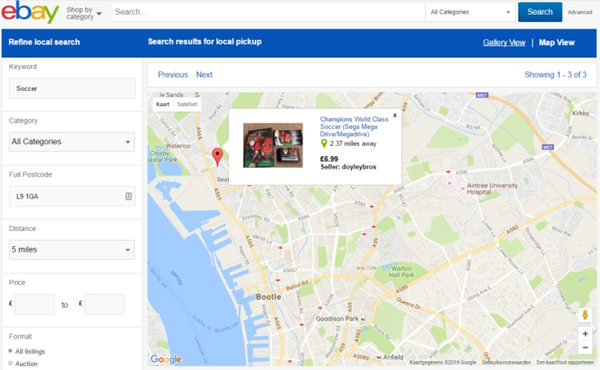The height and width of the screenshot is (370, 600).
Task: Click the red map pin marker
Action: [217, 157]
